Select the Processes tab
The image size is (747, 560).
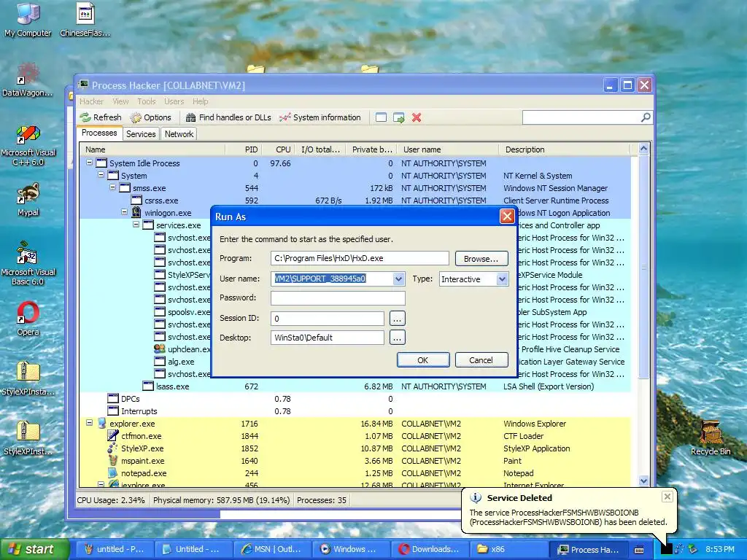[99, 133]
